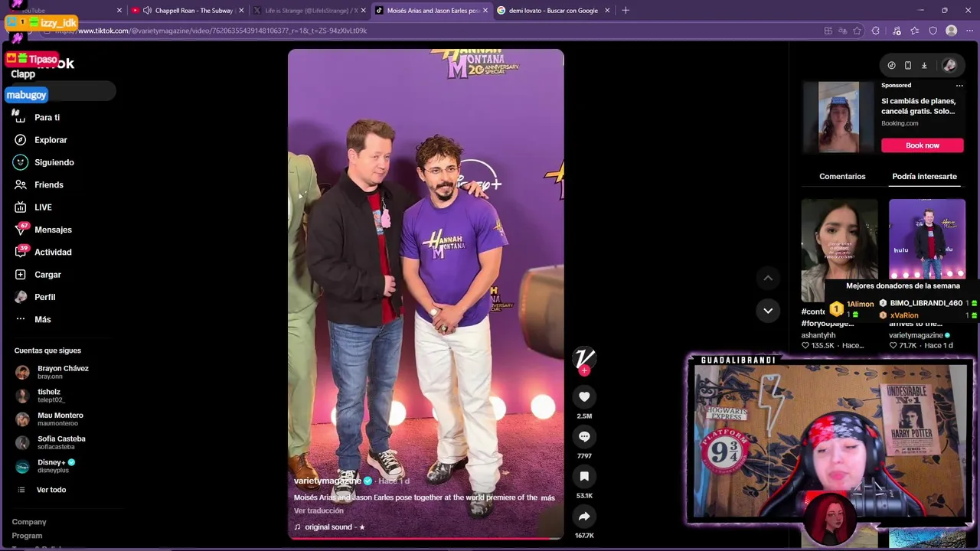Open the Booking.com sponsored ad thumbnail
The height and width of the screenshot is (551, 980).
click(838, 118)
